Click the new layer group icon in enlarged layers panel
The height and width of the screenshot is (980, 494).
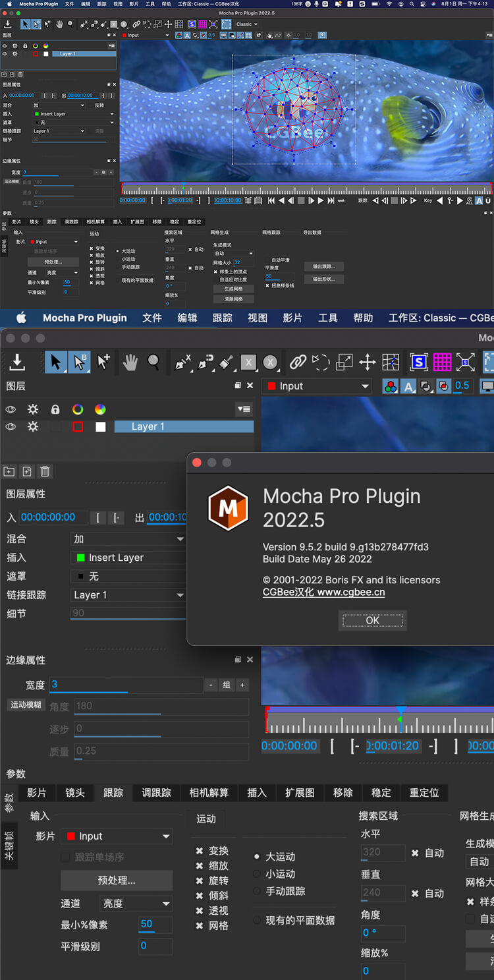tap(9, 471)
